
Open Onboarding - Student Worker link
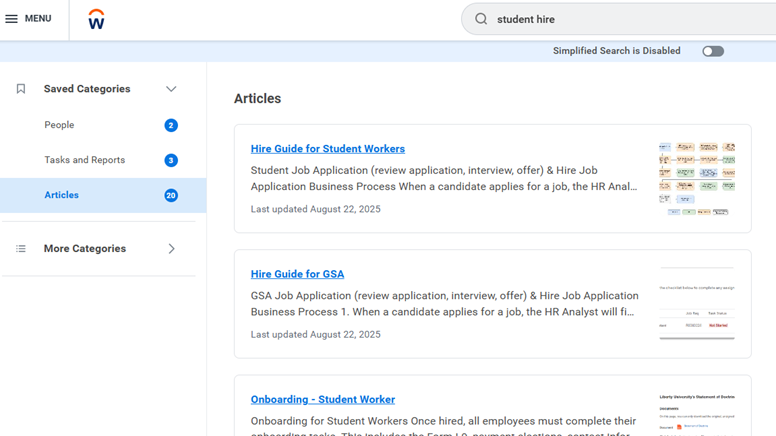click(x=322, y=399)
